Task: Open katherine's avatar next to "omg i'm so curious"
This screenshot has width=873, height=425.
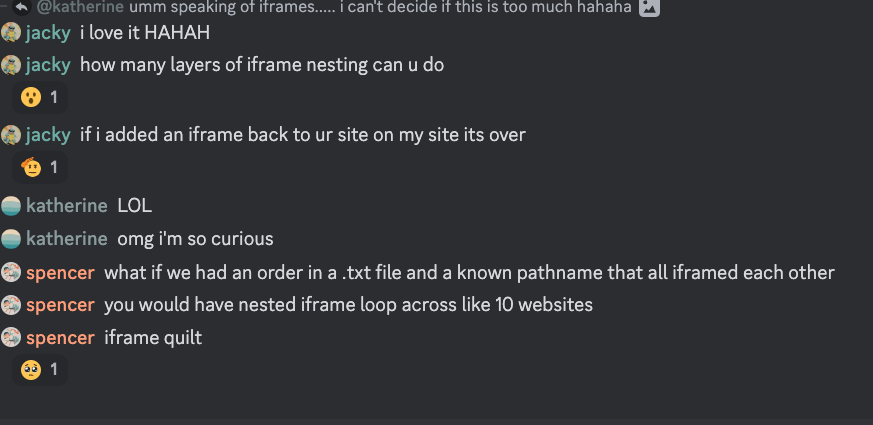Action: [x=11, y=239]
